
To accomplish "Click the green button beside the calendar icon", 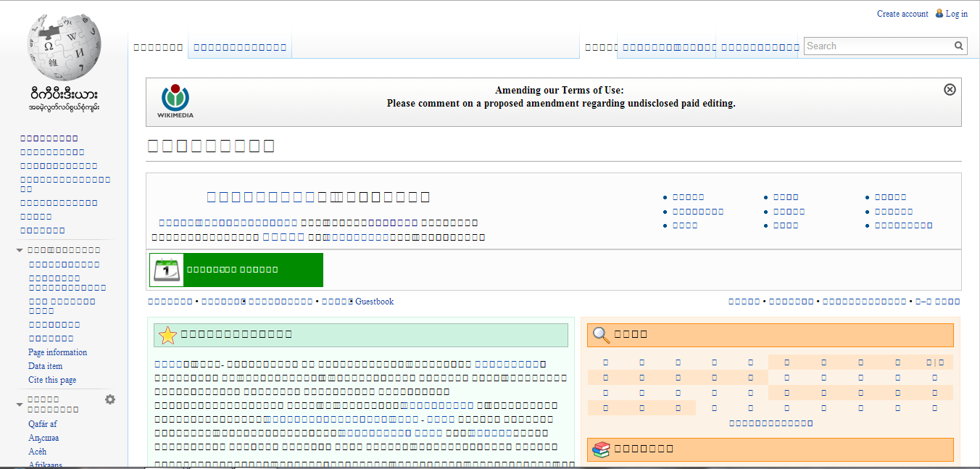I will [253, 270].
